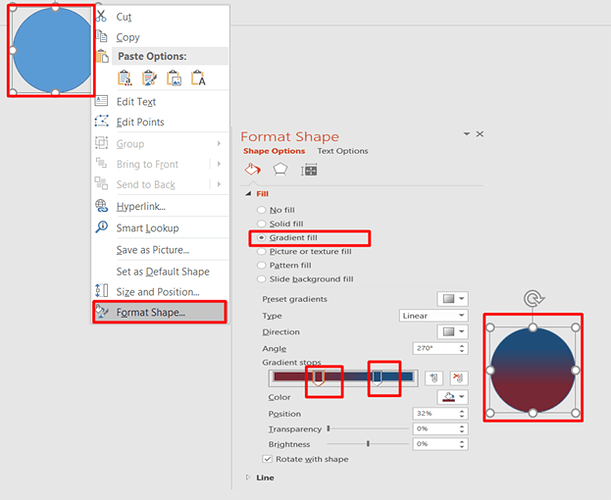The width and height of the screenshot is (611, 500).
Task: Open the Preset gradients dropdown
Action: click(x=452, y=299)
